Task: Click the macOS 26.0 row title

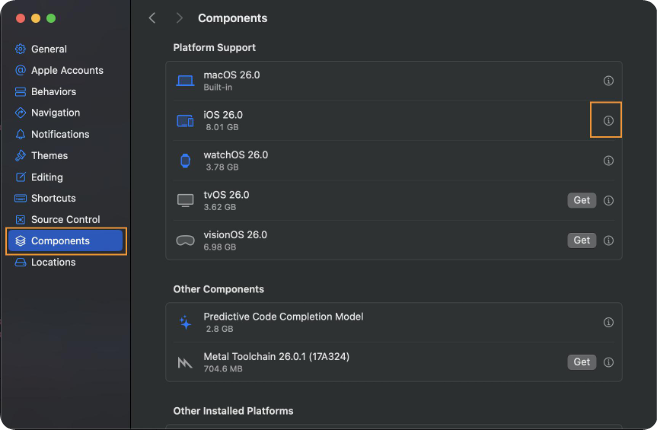Action: (232, 75)
